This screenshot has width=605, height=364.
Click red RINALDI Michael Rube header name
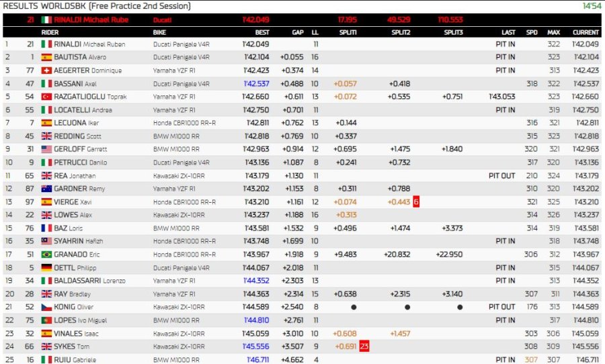pos(91,19)
